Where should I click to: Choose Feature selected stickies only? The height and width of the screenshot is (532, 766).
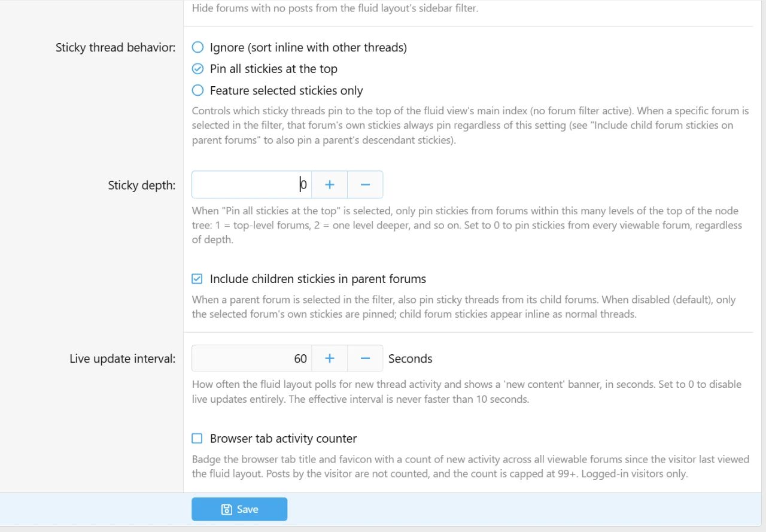(x=197, y=90)
